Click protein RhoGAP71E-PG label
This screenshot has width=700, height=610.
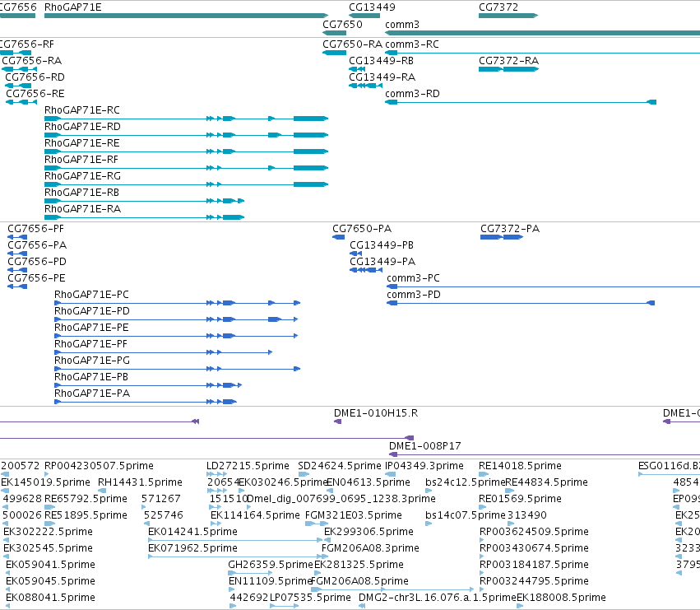[92, 361]
